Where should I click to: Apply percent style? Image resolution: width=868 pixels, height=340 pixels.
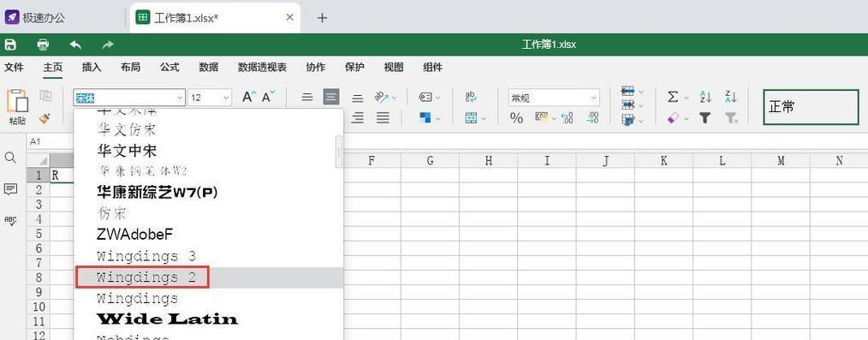(516, 118)
